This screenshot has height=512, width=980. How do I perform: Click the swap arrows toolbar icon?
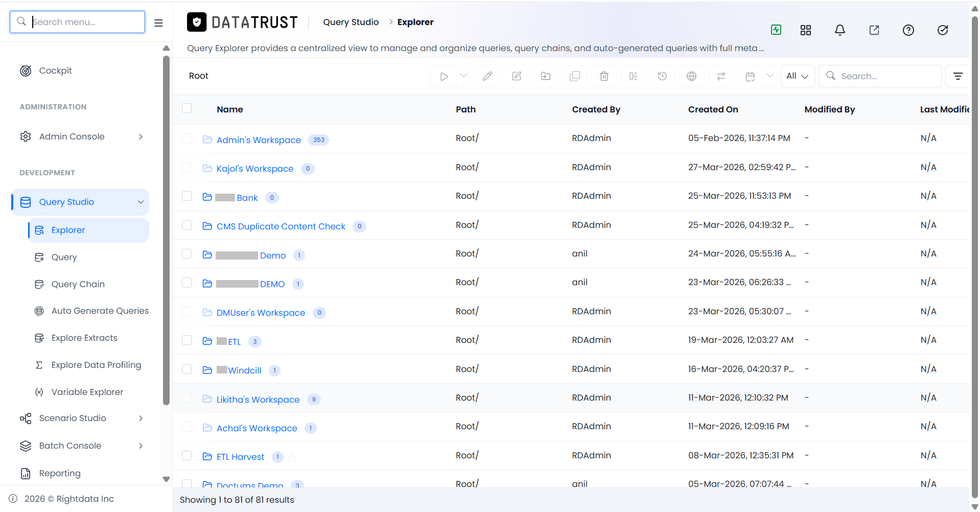tap(720, 76)
